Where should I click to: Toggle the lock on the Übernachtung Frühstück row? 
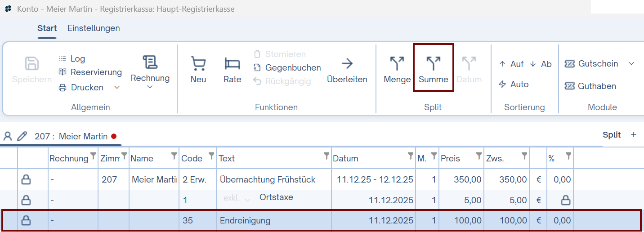[x=27, y=180]
